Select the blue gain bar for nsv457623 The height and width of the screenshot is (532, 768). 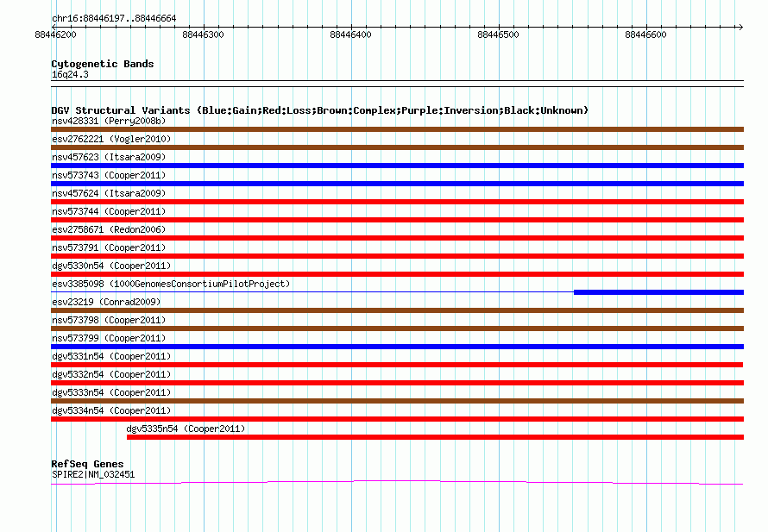[x=397, y=166]
